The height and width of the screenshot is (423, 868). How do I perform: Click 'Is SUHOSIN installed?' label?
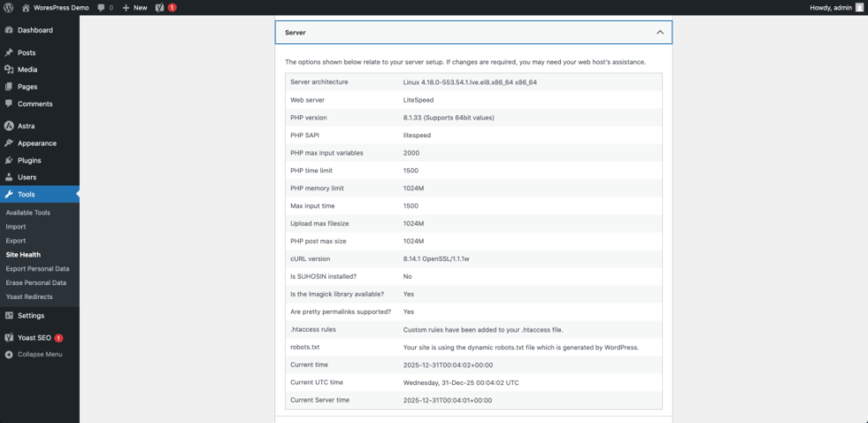325,276
